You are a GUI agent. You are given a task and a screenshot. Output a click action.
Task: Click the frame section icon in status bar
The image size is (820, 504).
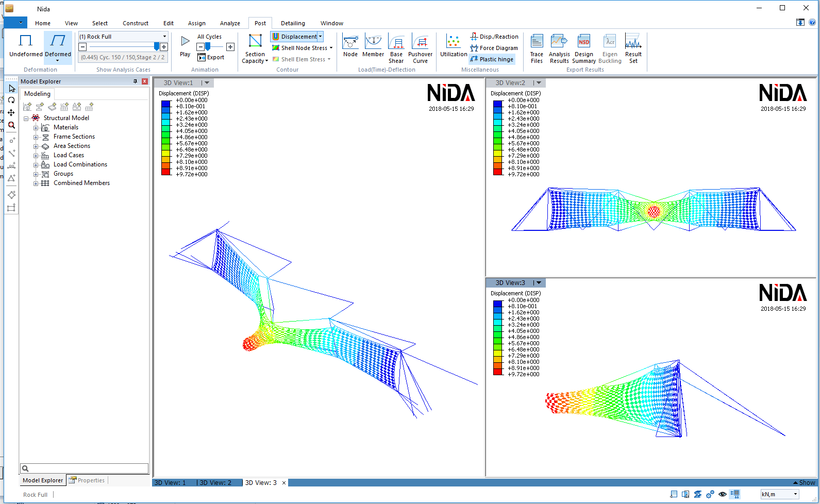point(698,494)
